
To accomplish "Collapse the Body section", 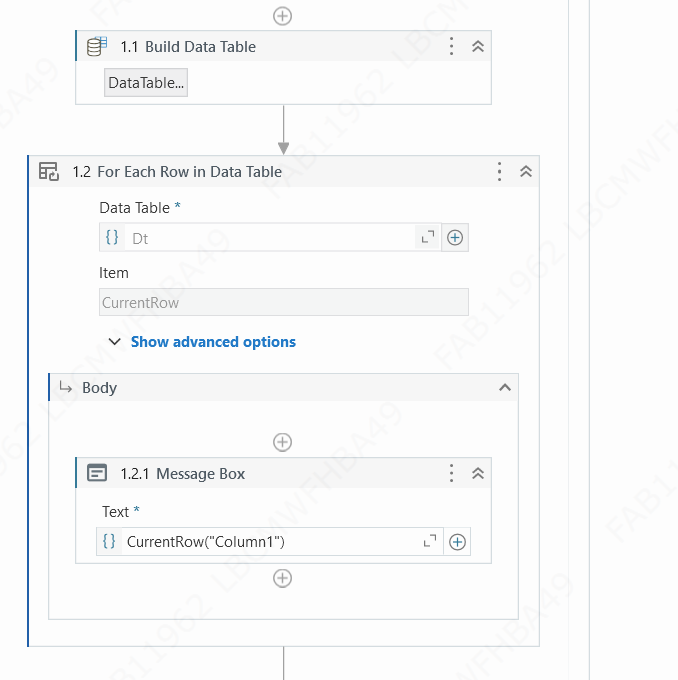I will [505, 387].
